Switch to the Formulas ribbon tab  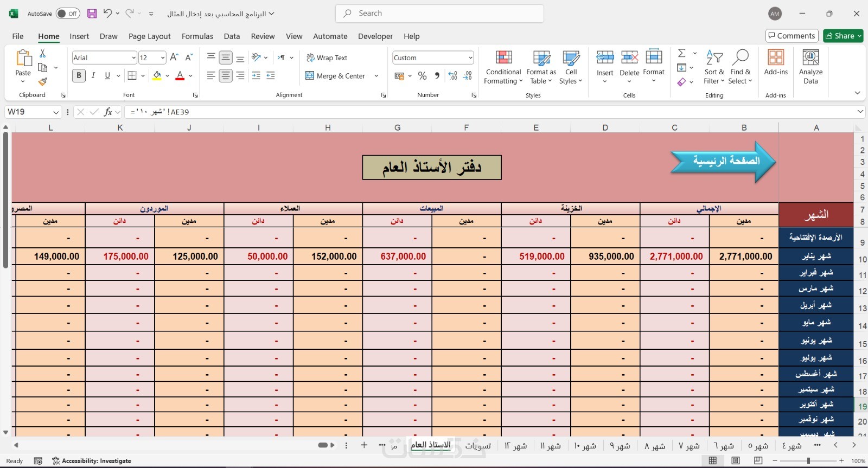click(x=197, y=36)
